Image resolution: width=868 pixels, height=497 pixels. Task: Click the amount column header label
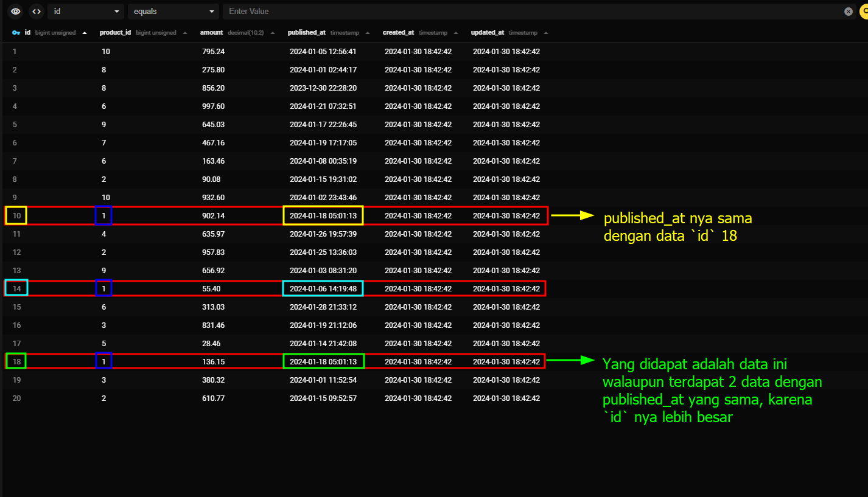[x=211, y=33]
